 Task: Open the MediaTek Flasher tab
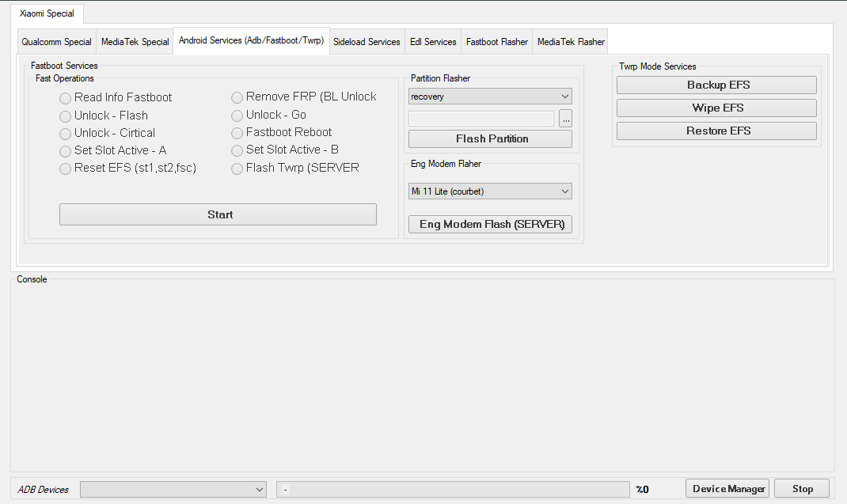569,41
